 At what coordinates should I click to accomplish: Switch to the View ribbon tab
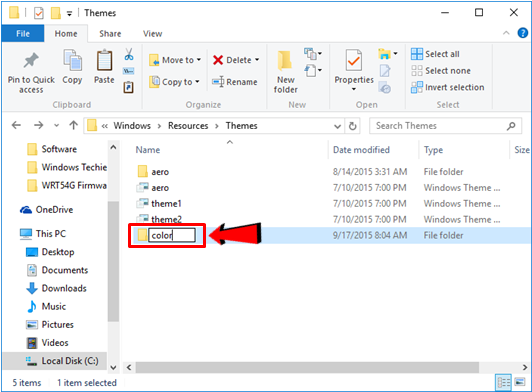pos(152,34)
